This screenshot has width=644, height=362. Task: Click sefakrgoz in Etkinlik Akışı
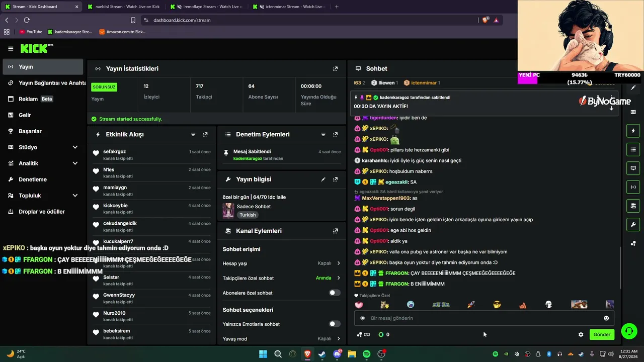coord(115,152)
